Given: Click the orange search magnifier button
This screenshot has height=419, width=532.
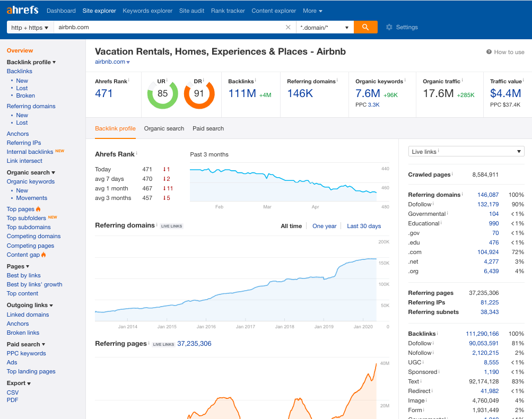Looking at the screenshot, I should (x=365, y=27).
